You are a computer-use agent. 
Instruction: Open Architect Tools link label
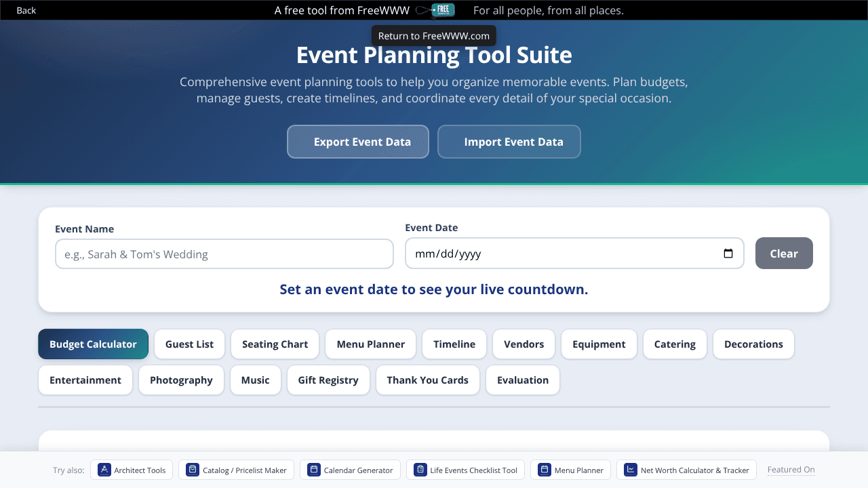140,470
